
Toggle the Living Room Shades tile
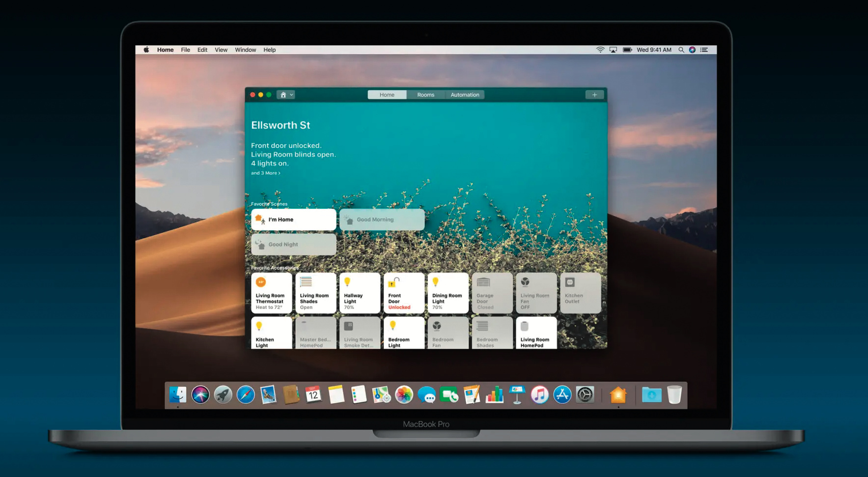click(315, 293)
